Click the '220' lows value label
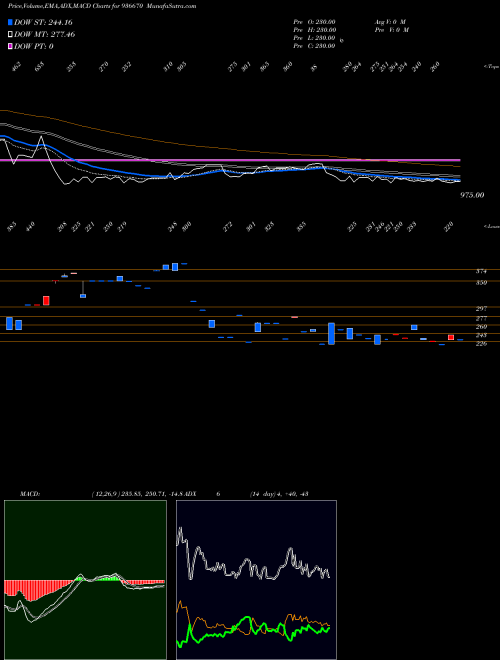 pyautogui.click(x=449, y=227)
